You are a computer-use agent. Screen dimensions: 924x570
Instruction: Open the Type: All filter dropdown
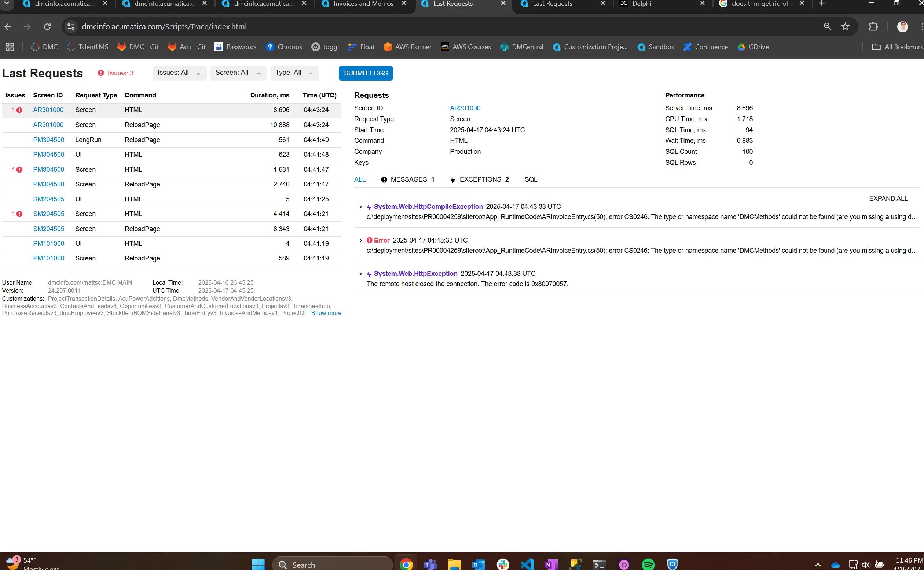point(294,73)
